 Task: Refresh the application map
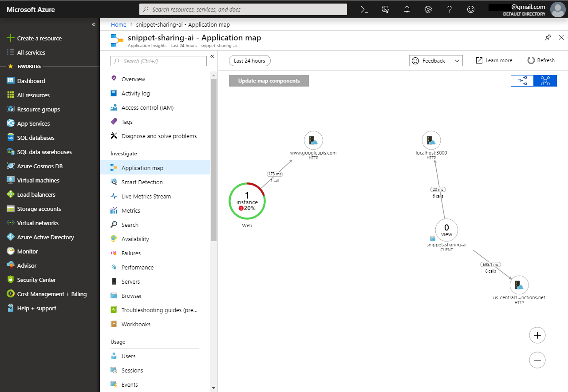click(541, 60)
